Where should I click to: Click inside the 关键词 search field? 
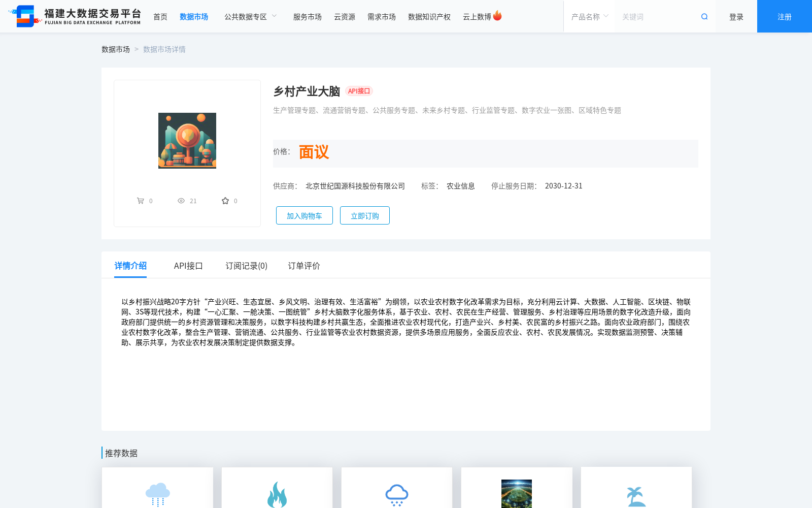(x=655, y=16)
